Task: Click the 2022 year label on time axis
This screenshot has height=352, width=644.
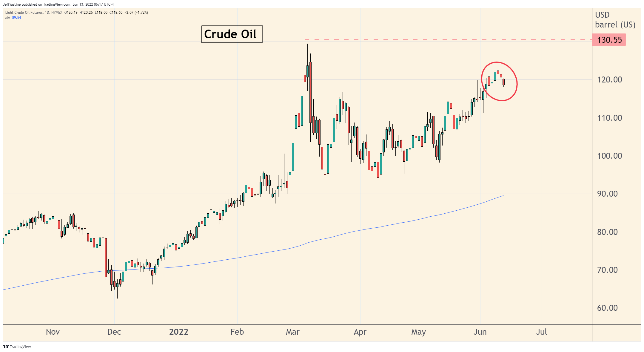Action: tap(179, 332)
